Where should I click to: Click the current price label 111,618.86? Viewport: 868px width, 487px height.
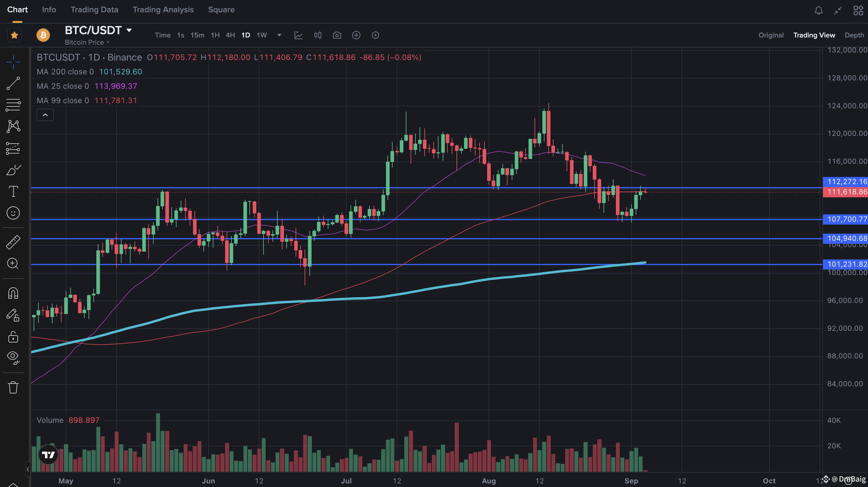(845, 192)
